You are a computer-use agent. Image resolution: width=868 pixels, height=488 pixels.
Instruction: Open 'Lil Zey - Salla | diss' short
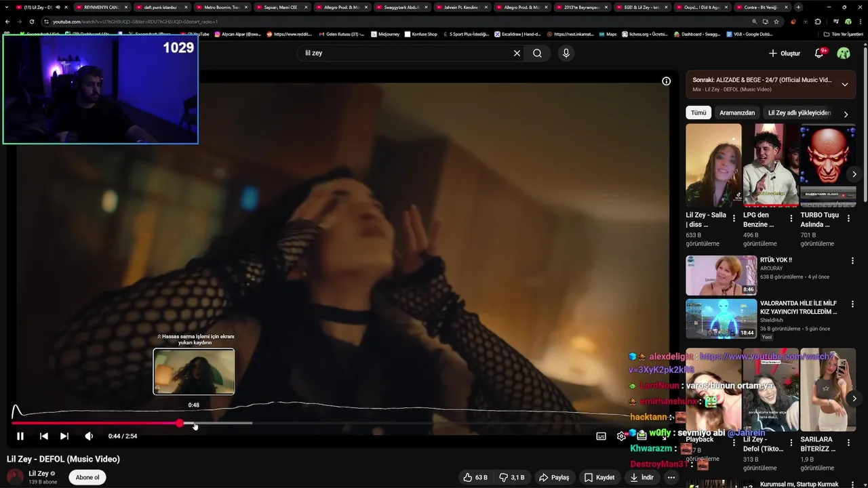[x=713, y=165]
